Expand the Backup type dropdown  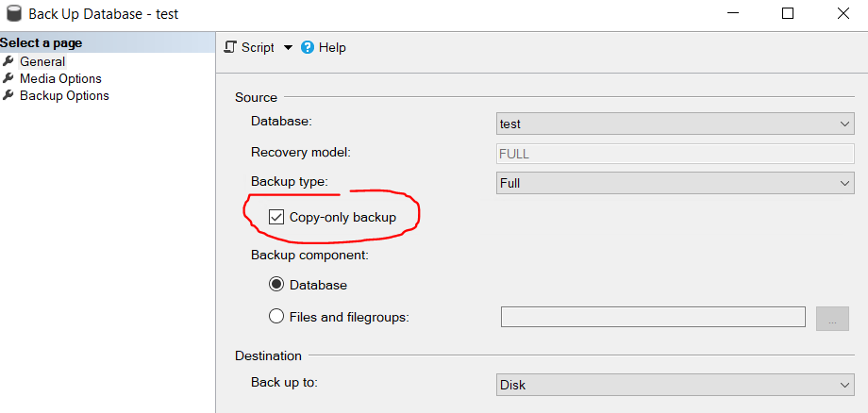click(x=675, y=183)
